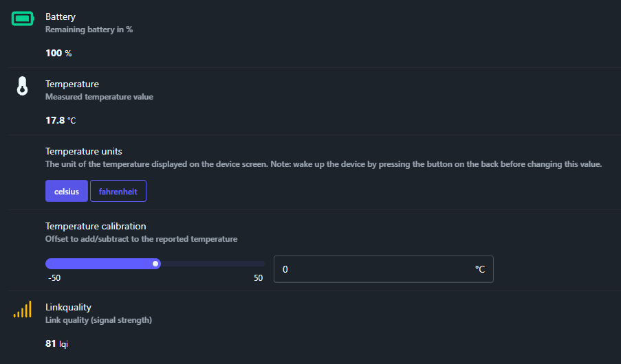The height and width of the screenshot is (364, 621).
Task: Click the Linkquality heading
Action: [x=68, y=307]
